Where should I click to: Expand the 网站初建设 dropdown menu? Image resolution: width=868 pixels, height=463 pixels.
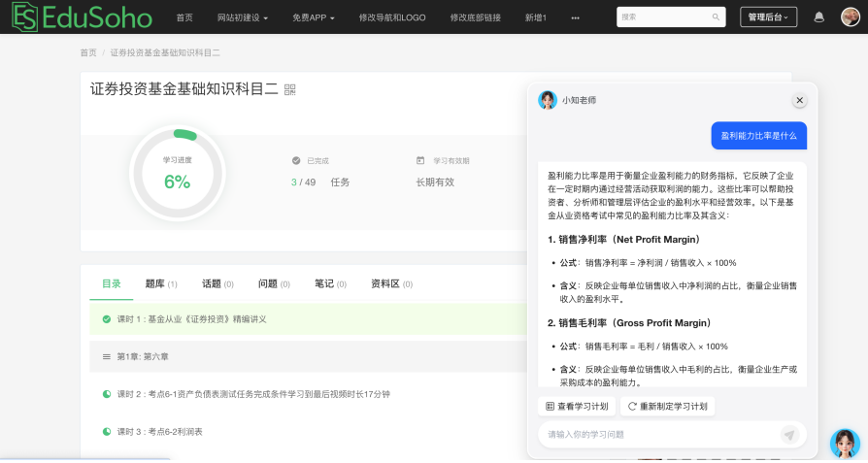pos(243,17)
